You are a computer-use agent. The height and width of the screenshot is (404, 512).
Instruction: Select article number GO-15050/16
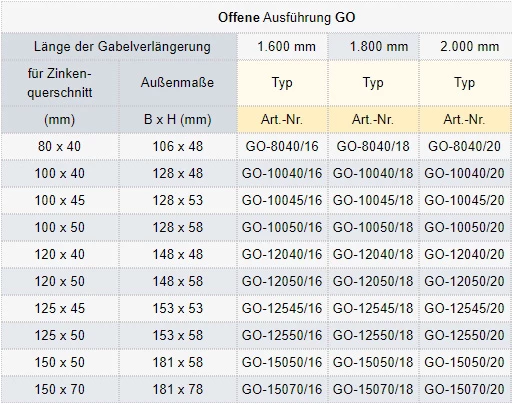282,362
